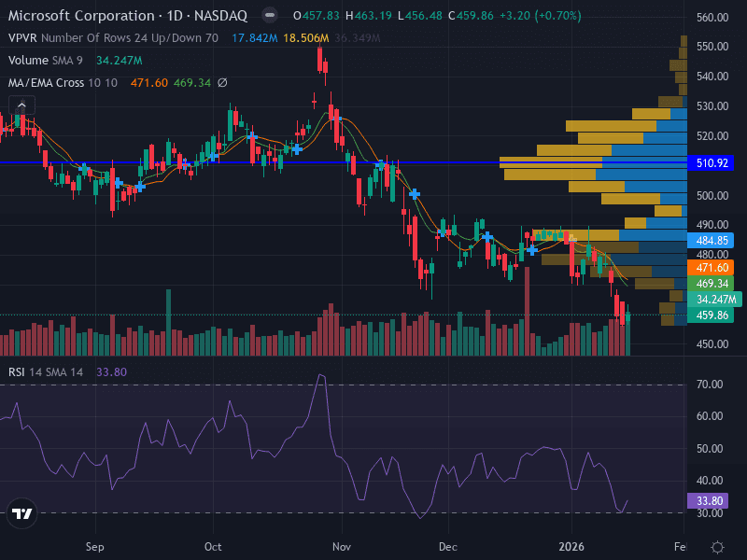This screenshot has height=560, width=747.
Task: Select the Microsoft Corporation symbol title
Action: pos(81,16)
